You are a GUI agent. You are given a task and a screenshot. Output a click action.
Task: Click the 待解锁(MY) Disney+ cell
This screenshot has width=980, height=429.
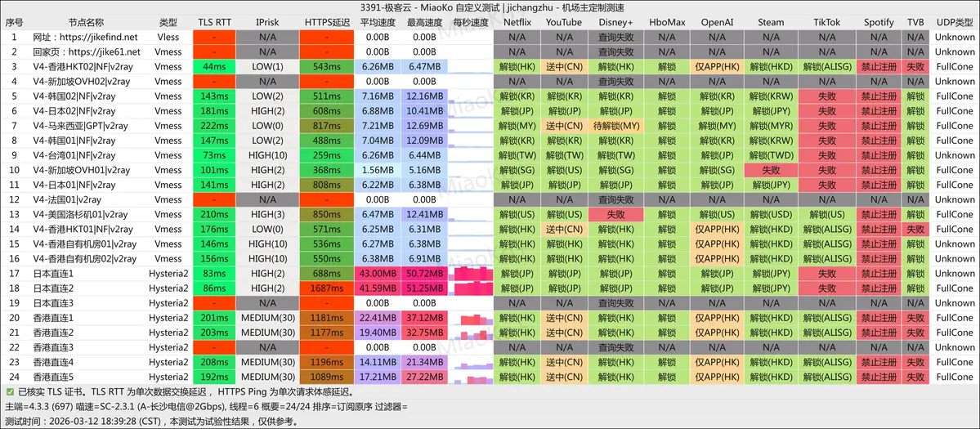(616, 126)
